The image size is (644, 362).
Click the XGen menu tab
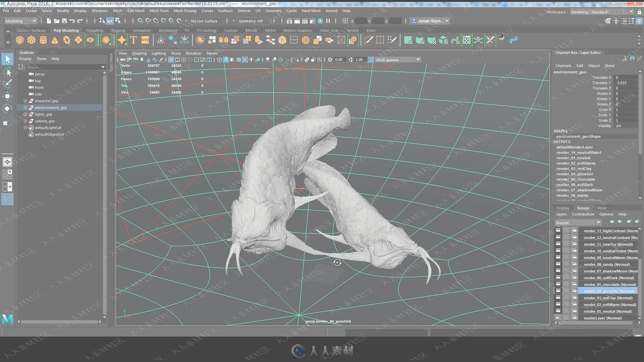(371, 30)
